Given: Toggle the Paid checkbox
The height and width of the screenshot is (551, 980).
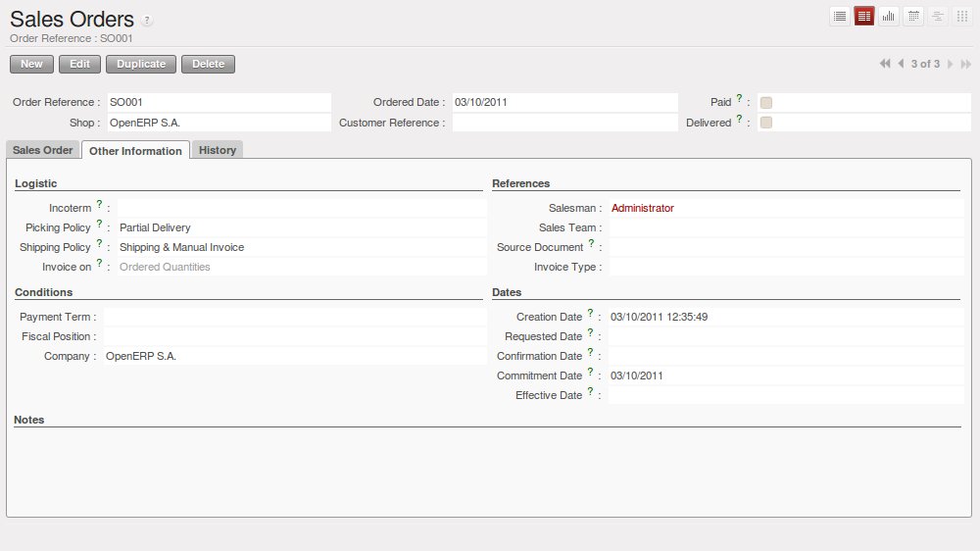Looking at the screenshot, I should [766, 102].
